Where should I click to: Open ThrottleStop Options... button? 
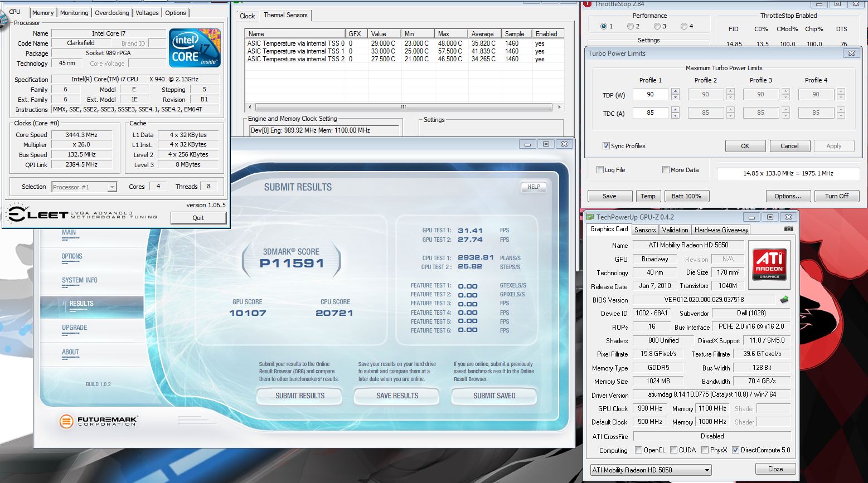coord(788,196)
